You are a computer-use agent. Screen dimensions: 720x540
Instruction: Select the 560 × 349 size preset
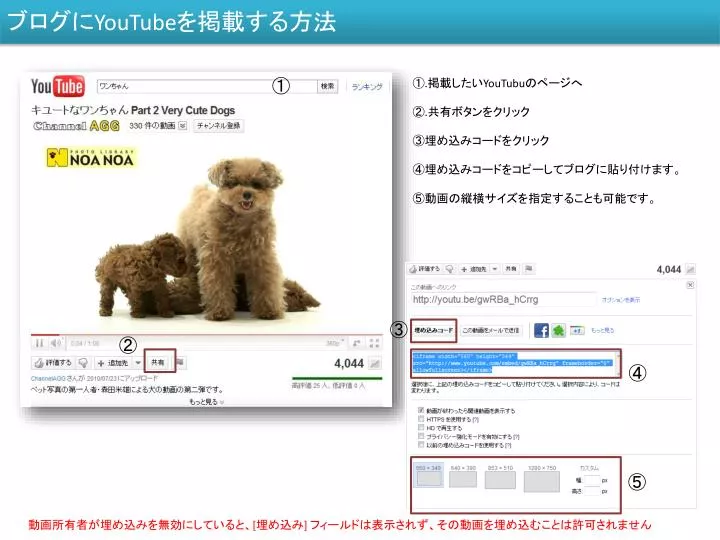click(x=428, y=476)
